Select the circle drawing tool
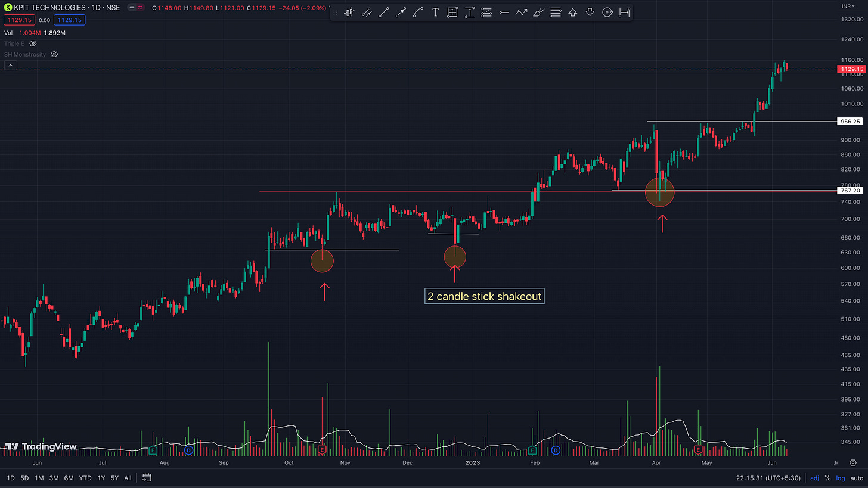Viewport: 868px width, 488px height. 607,12
